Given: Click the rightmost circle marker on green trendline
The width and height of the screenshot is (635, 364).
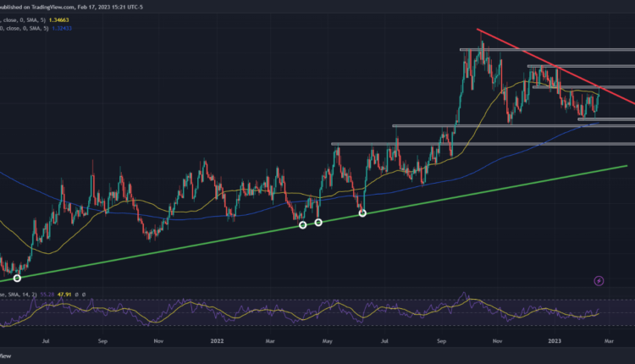Looking at the screenshot, I should point(363,213).
